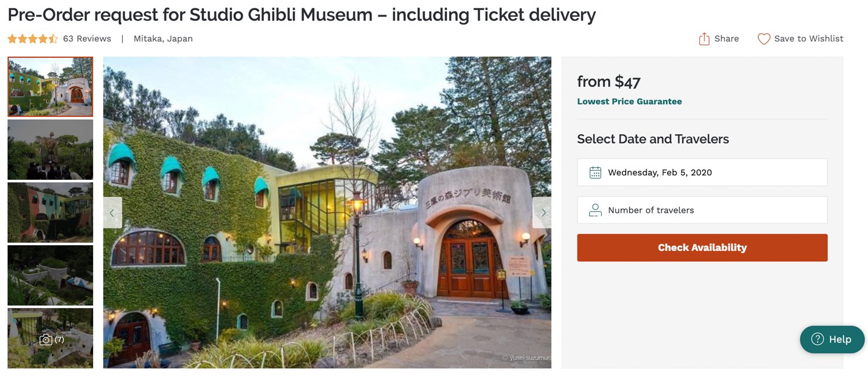Click the left carousel arrow on the photo

(112, 212)
